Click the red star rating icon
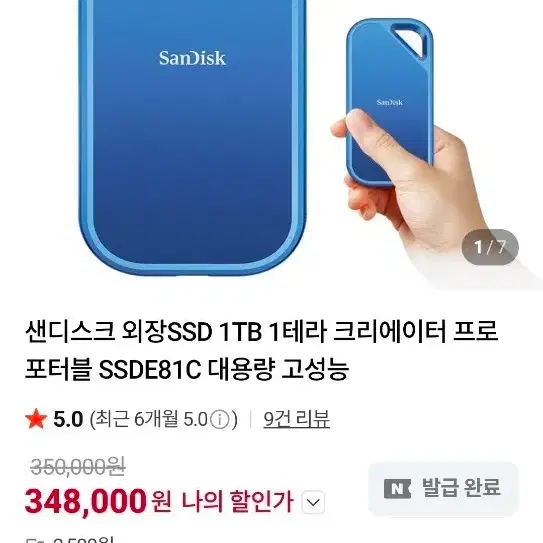The image size is (543, 543). [x=36, y=419]
